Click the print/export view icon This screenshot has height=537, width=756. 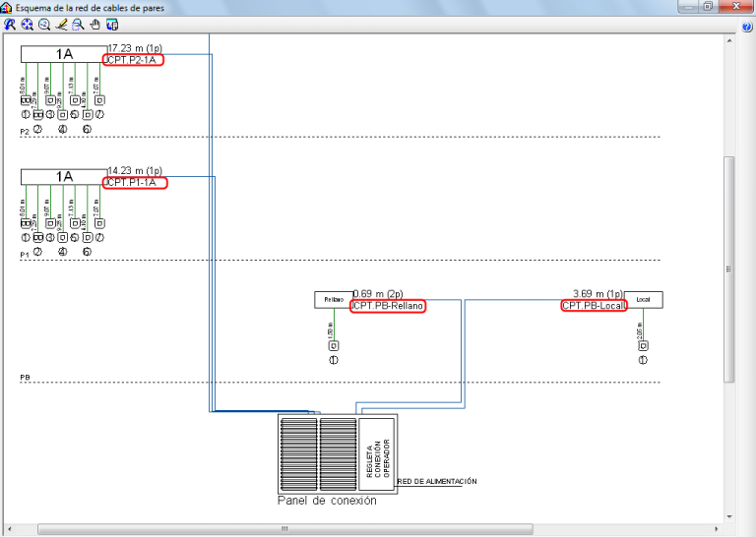click(112, 25)
